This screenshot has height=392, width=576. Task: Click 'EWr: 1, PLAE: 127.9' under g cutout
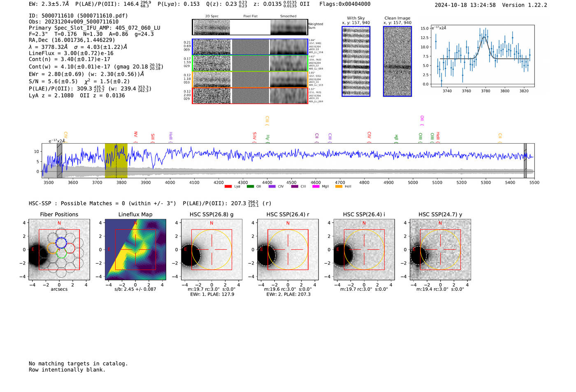(x=212, y=294)
